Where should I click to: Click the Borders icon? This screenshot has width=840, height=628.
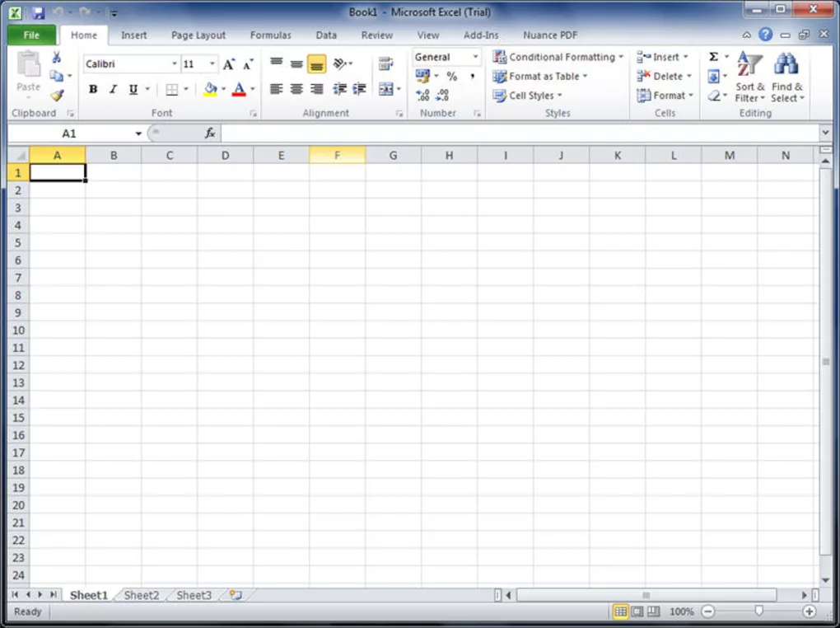pyautogui.click(x=171, y=90)
